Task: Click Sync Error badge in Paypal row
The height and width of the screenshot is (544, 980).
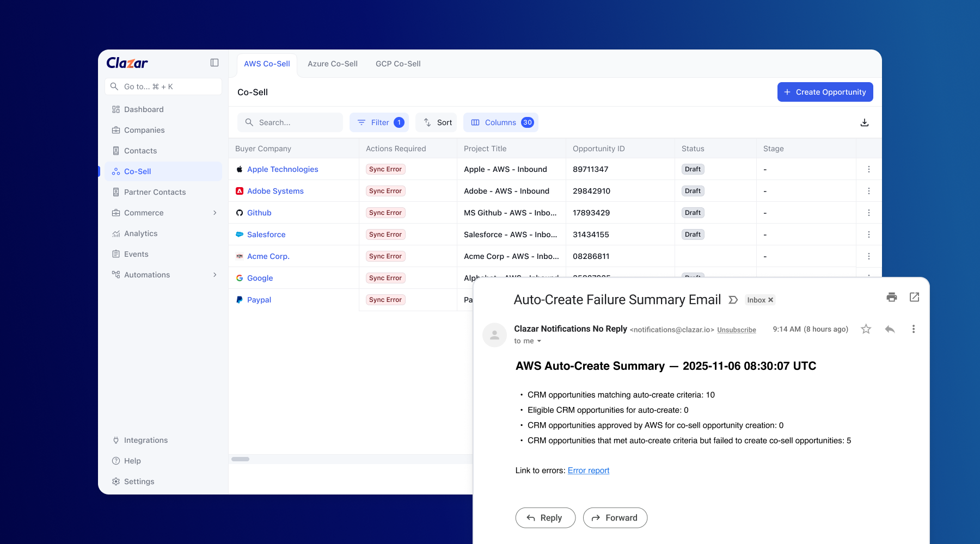Action: pos(385,300)
